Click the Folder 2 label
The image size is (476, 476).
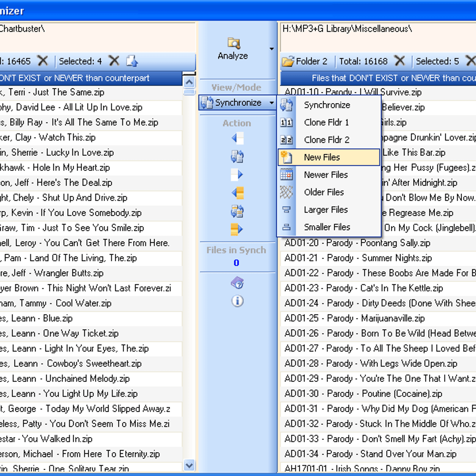click(x=311, y=61)
